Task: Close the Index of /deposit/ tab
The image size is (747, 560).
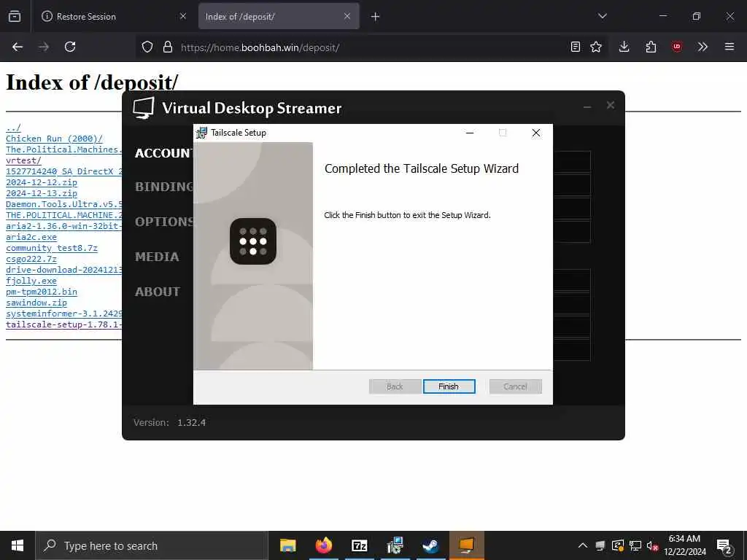Action: pyautogui.click(x=347, y=16)
